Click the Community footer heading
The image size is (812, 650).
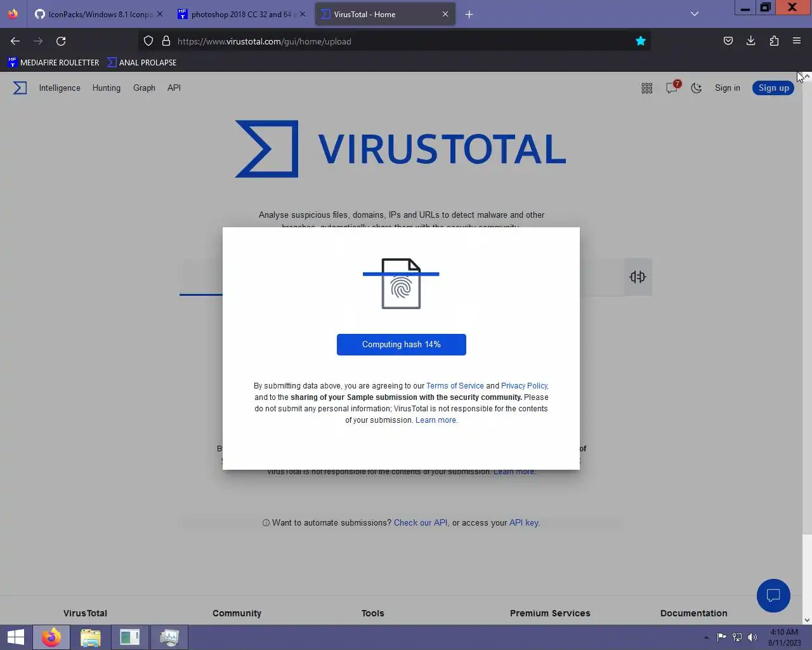237,613
